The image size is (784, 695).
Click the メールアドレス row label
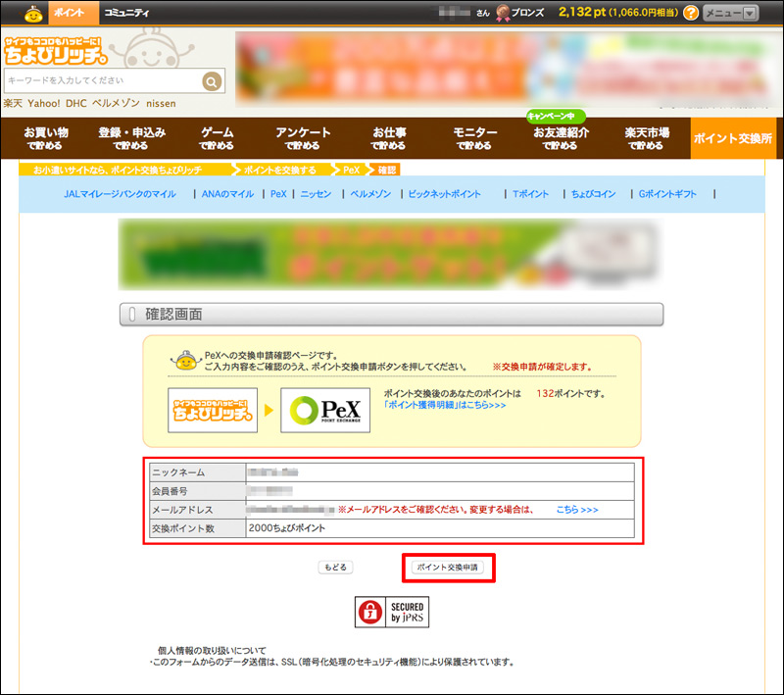coord(198,510)
